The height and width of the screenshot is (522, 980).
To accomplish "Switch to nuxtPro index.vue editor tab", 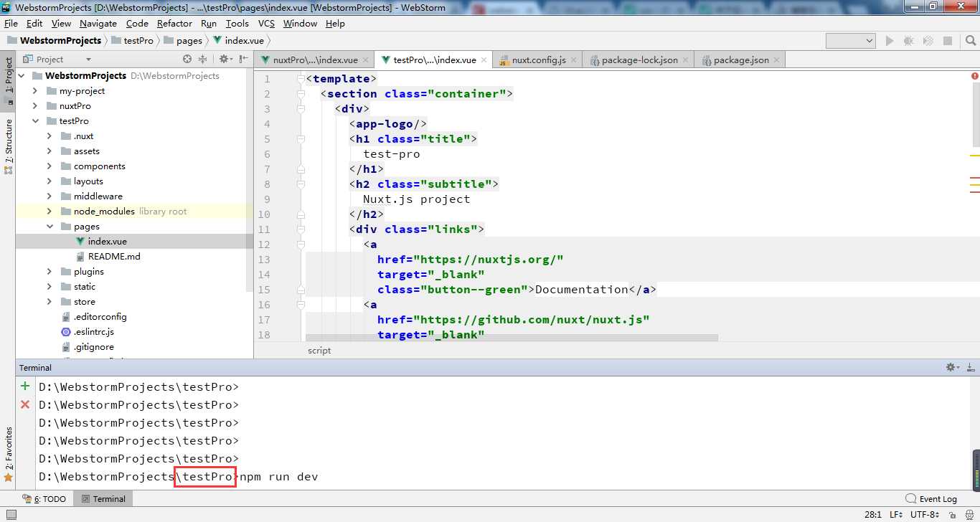I will pyautogui.click(x=315, y=60).
